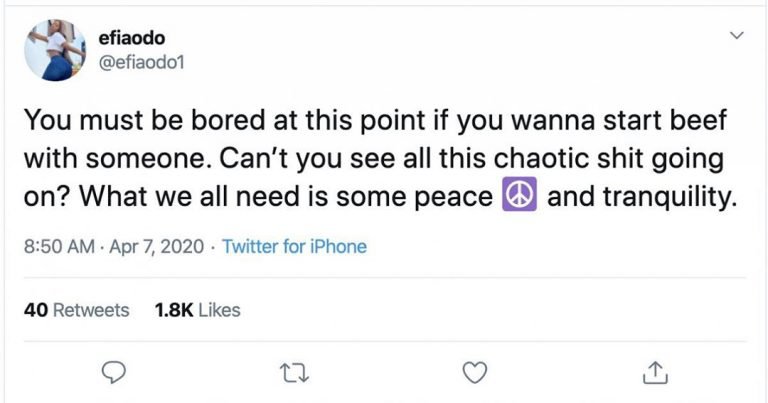Click the bold 1.8K like count number
This screenshot has height=403, width=768.
click(x=174, y=310)
